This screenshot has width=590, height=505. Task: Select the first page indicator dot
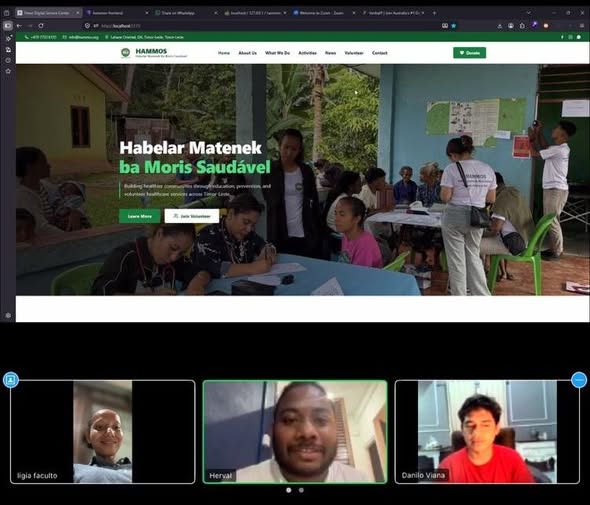click(289, 490)
